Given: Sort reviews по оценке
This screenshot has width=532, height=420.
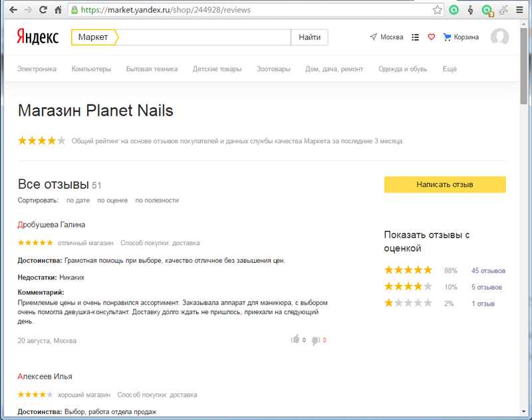Looking at the screenshot, I should (112, 200).
